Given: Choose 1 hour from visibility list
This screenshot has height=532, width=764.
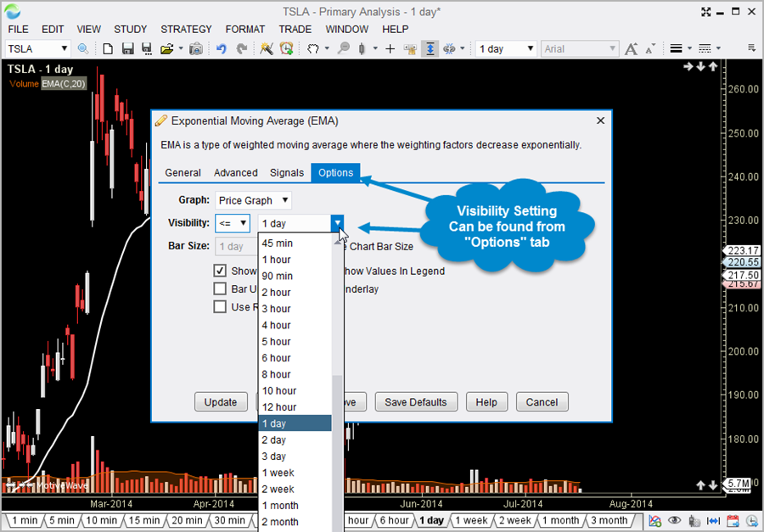Looking at the screenshot, I should 295,260.
